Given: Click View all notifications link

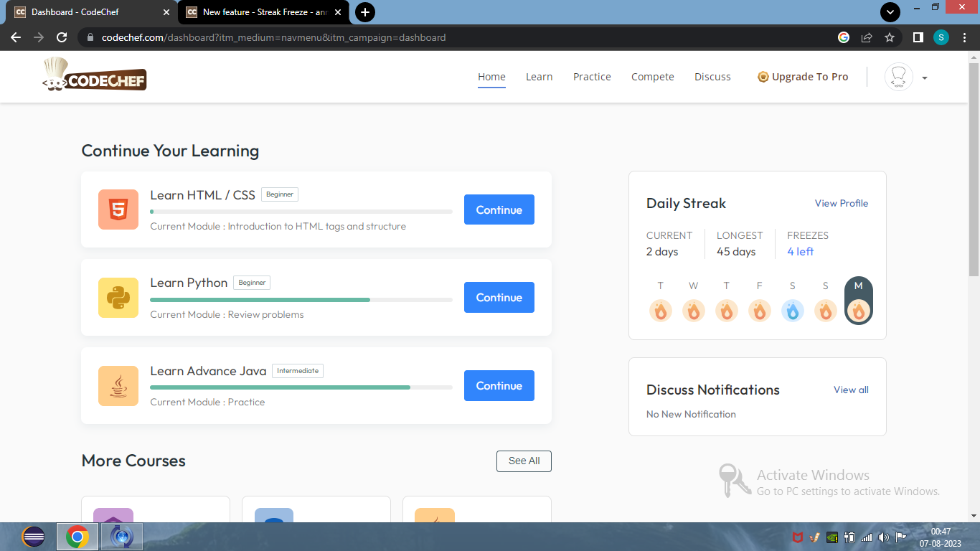Looking at the screenshot, I should click(851, 390).
